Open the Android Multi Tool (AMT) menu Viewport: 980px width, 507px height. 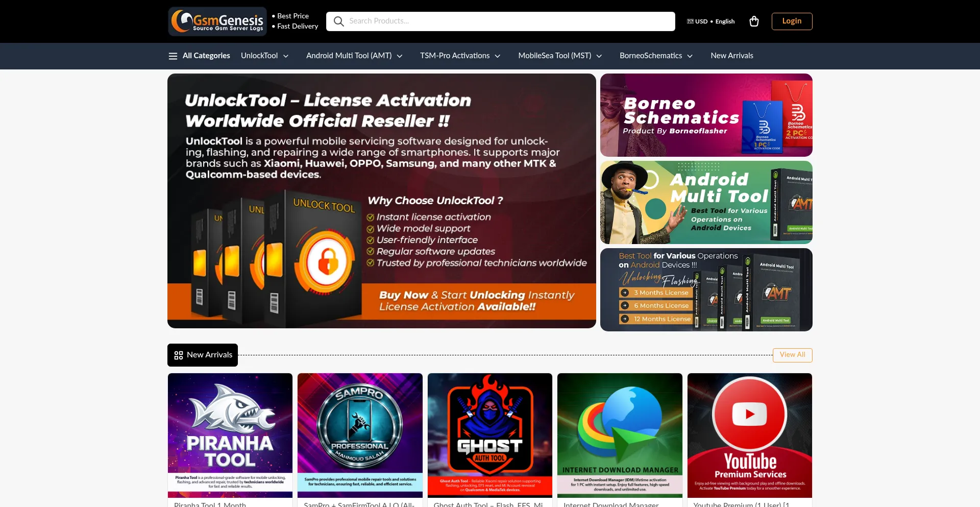pos(349,56)
